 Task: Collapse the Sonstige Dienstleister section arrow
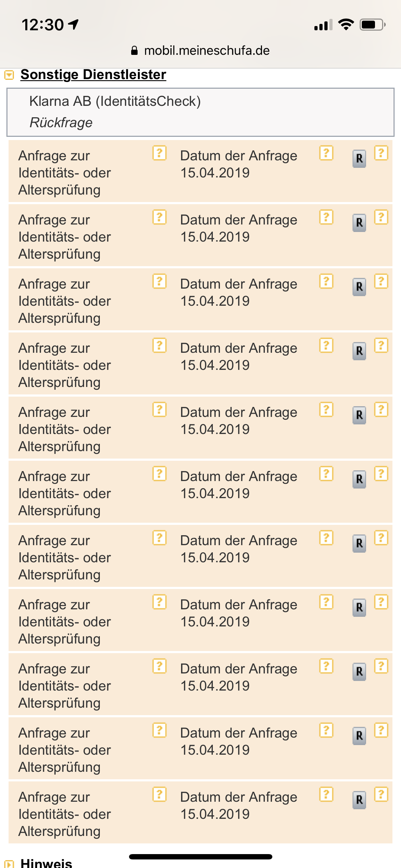pyautogui.click(x=9, y=75)
